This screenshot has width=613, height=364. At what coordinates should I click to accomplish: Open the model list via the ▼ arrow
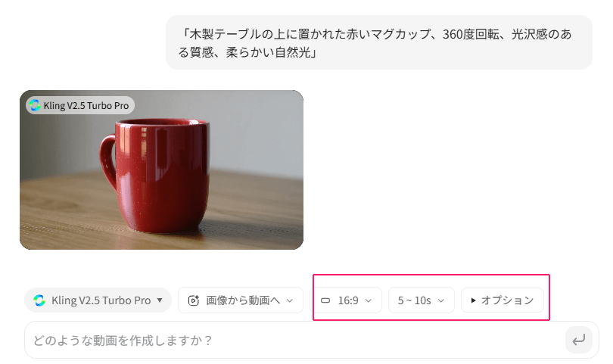(159, 300)
